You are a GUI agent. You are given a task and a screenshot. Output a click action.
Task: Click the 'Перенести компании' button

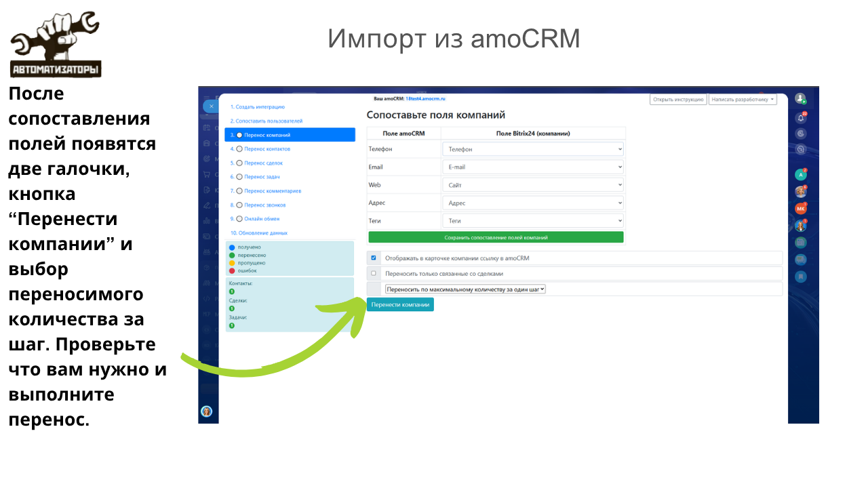coord(400,304)
